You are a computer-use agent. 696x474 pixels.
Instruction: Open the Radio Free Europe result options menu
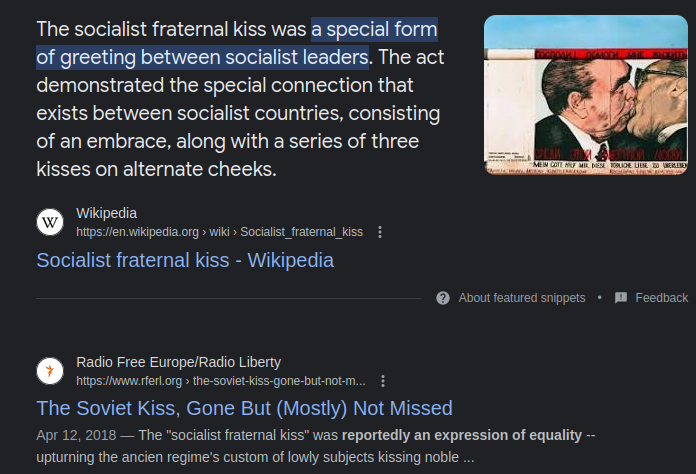click(383, 381)
